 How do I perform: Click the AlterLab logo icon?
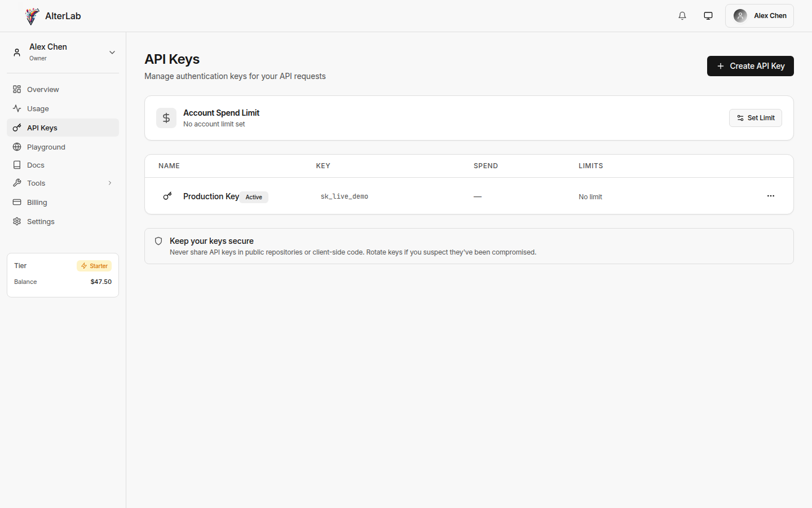[32, 16]
